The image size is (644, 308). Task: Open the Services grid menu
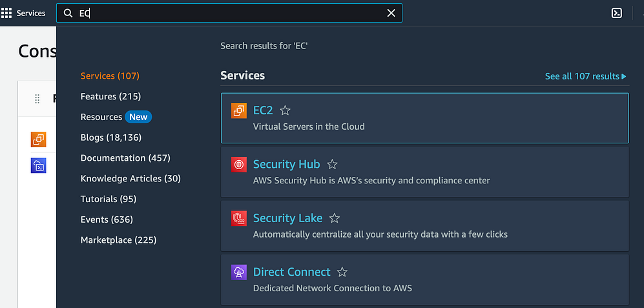click(x=6, y=13)
